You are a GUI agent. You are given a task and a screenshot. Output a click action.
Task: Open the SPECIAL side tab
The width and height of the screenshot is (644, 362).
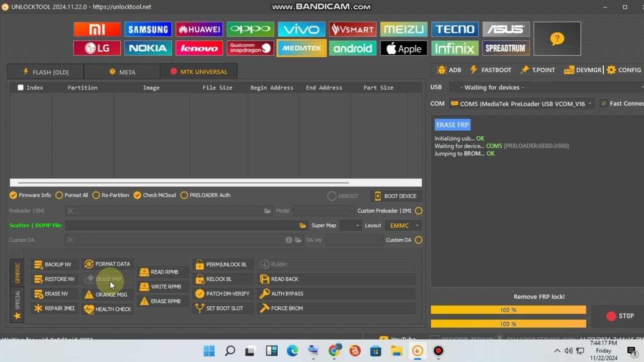click(17, 304)
